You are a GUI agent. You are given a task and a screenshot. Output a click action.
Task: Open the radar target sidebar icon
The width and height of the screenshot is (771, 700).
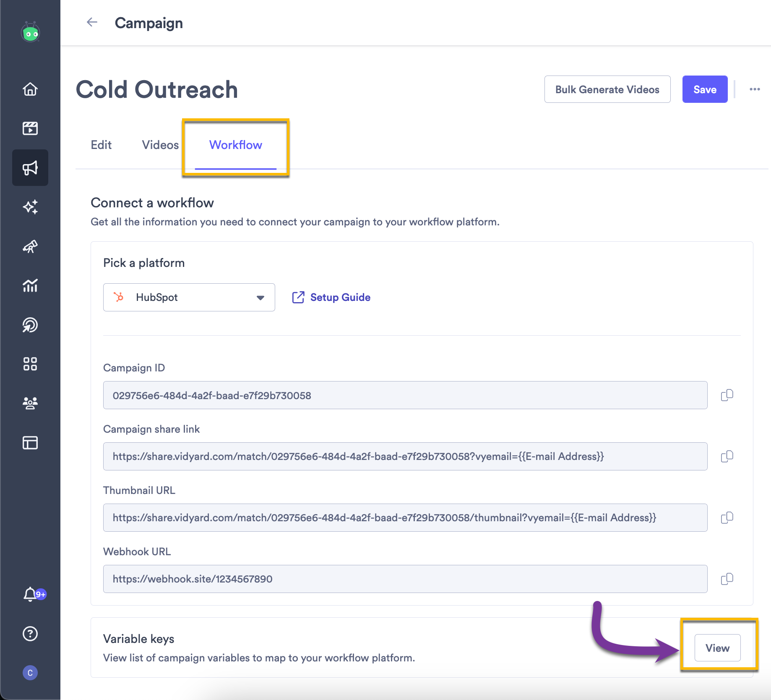tap(30, 325)
